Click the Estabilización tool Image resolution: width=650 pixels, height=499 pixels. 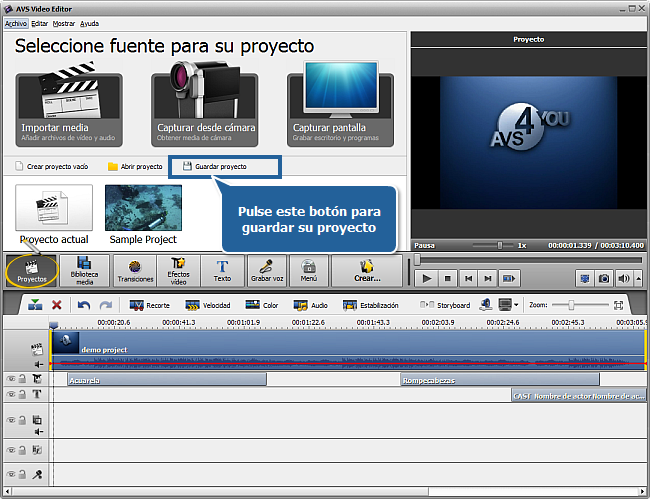[371, 305]
